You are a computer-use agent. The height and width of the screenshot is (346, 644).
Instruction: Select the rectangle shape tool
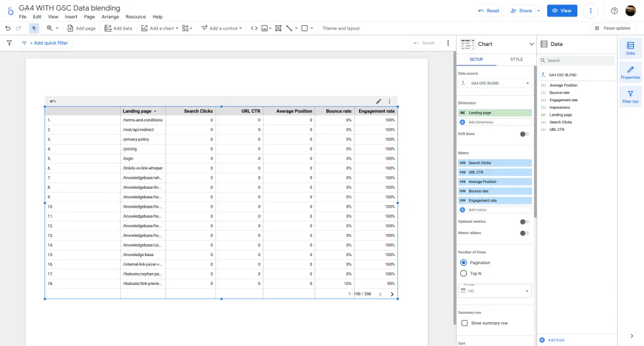tap(304, 28)
